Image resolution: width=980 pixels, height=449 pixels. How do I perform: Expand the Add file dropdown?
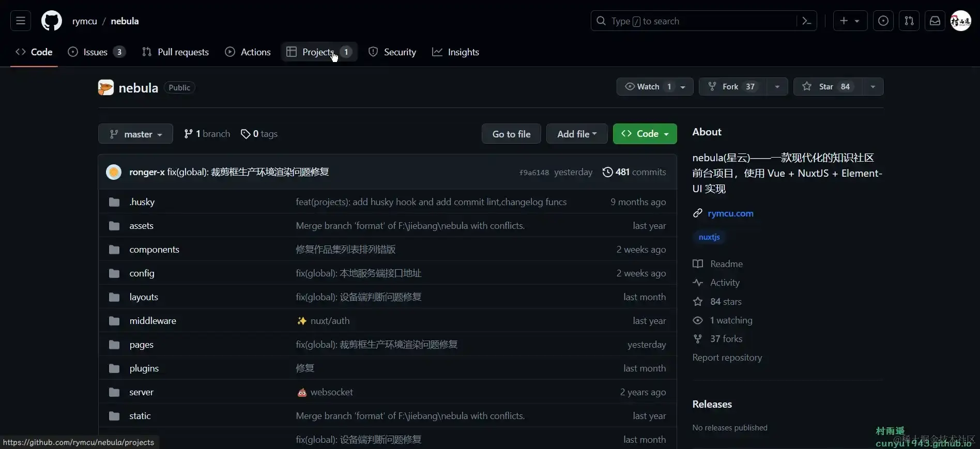pos(577,134)
